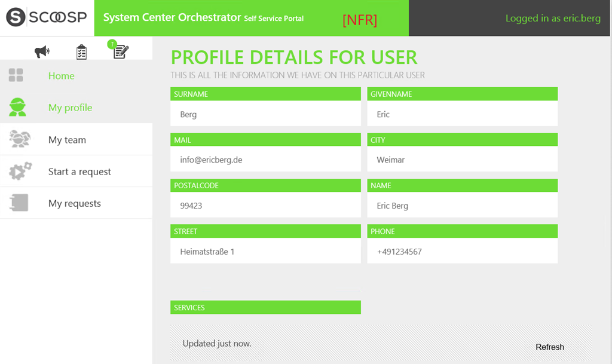Click the Start a request gears icon
The width and height of the screenshot is (612, 364).
point(20,172)
